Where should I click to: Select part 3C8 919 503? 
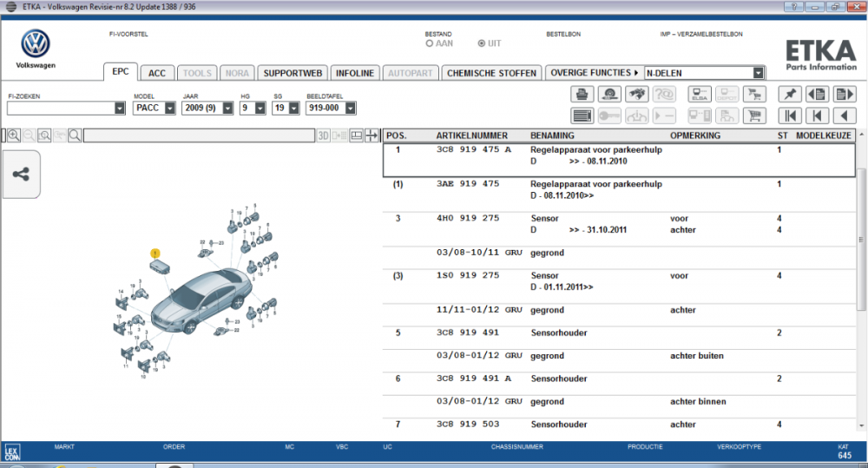[619, 425]
